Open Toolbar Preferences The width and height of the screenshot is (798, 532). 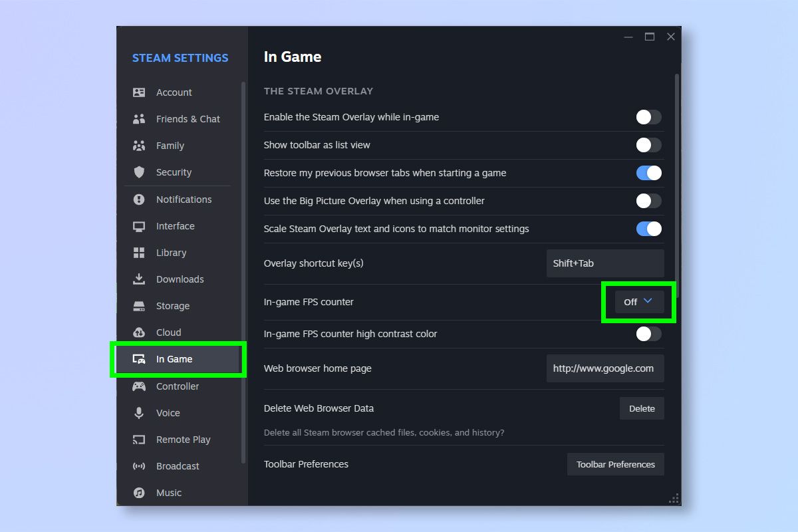point(615,464)
